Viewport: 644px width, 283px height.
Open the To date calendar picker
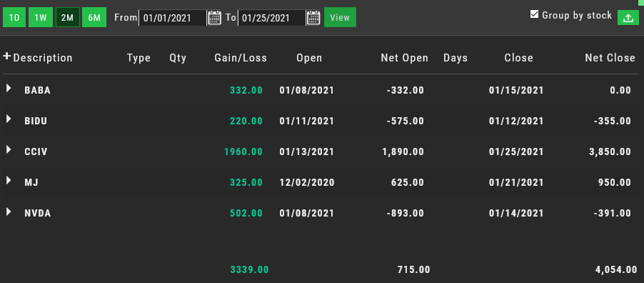[x=313, y=18]
